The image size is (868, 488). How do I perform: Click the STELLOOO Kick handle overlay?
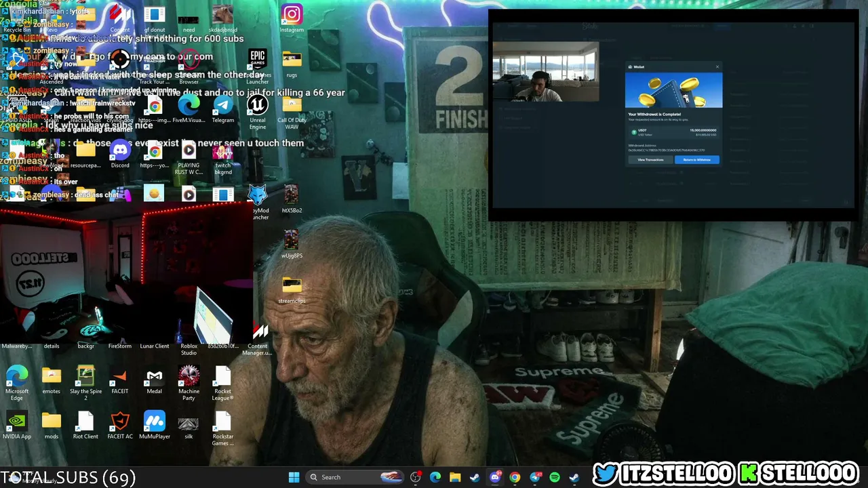[800, 474]
